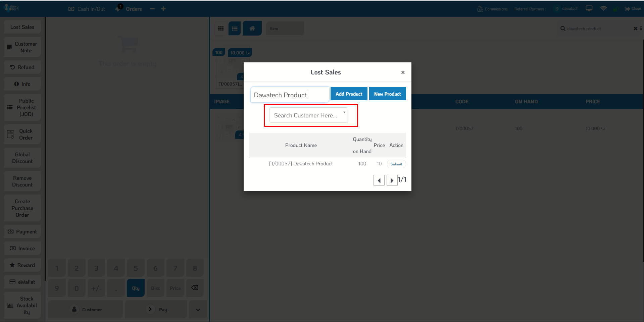The height and width of the screenshot is (322, 644).
Task: Click Referral Partners in header
Action: coord(530,9)
